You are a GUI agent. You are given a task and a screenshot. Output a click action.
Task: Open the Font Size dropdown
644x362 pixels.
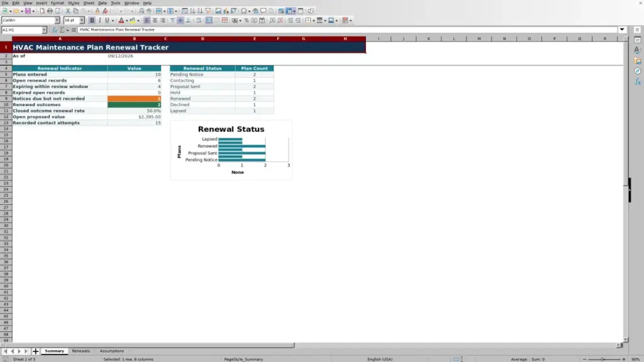click(x=82, y=21)
